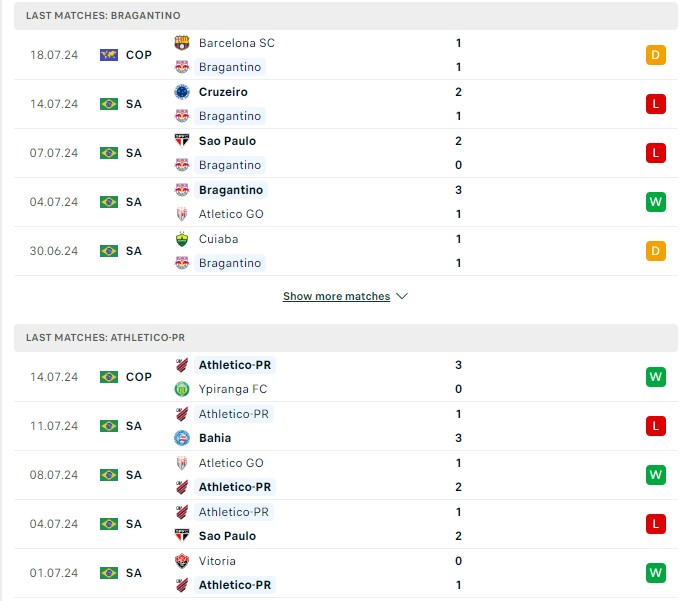Open the Last Matches: Athletico-PR header
Viewport: 690px width, 601px height.
point(346,337)
